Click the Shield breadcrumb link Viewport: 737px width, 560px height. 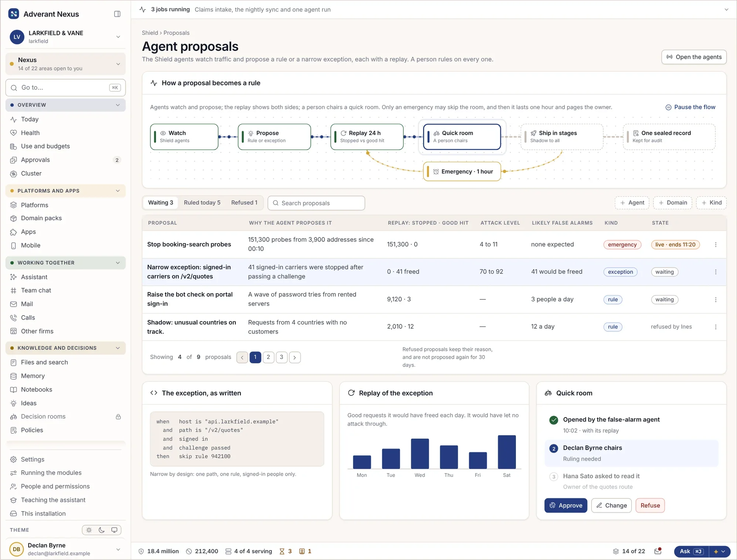150,33
